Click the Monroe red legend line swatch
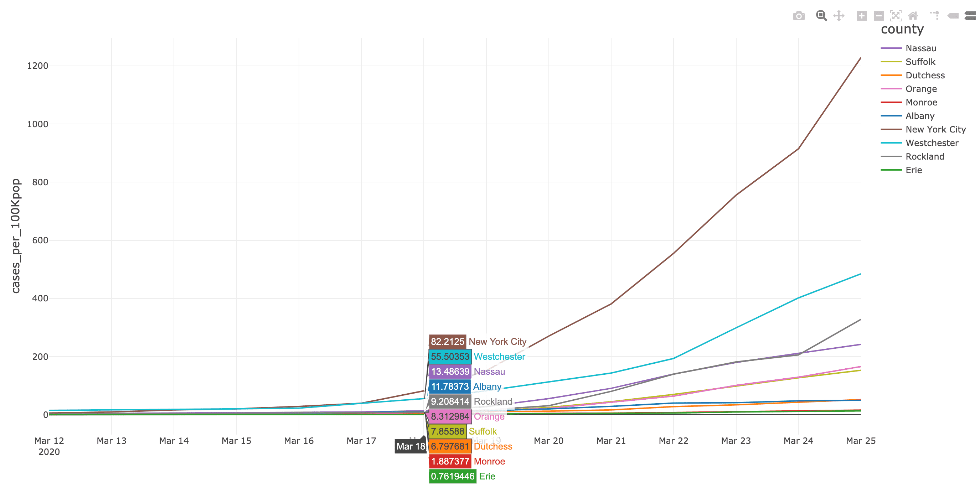The width and height of the screenshot is (980, 493). point(891,102)
